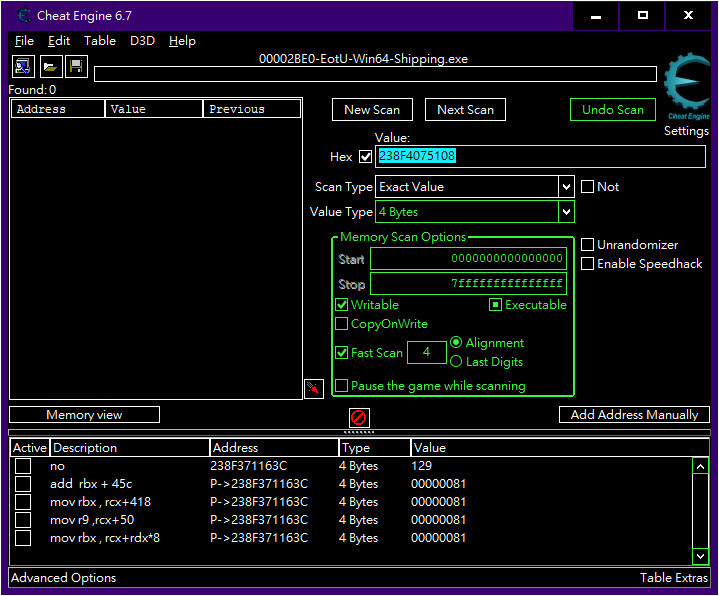Click pointer address of 'mov rbx , rcx+418'

click(x=259, y=502)
